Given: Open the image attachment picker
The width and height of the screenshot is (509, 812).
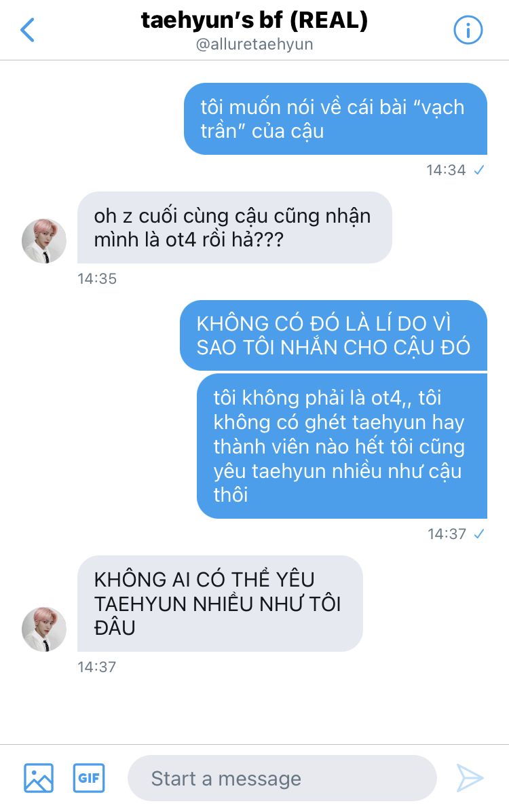Looking at the screenshot, I should click(38, 778).
